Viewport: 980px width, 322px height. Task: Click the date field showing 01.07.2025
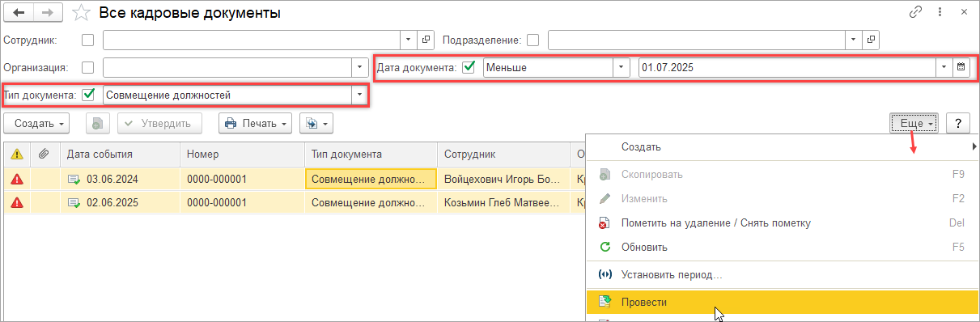click(787, 67)
